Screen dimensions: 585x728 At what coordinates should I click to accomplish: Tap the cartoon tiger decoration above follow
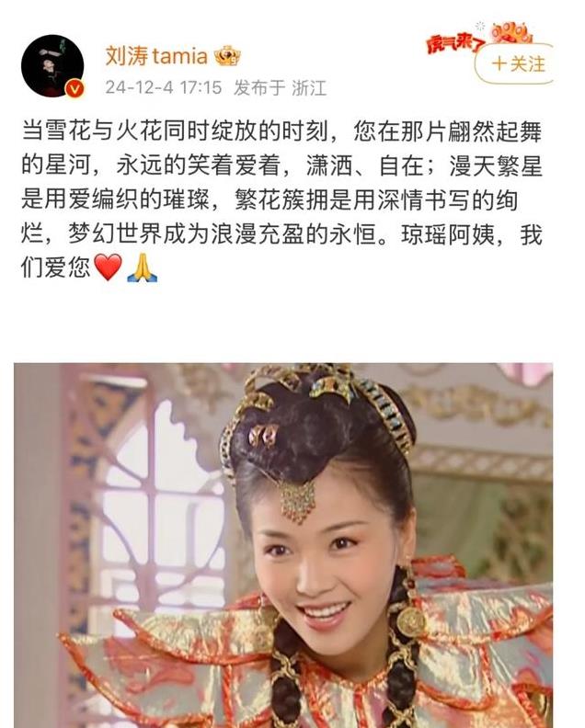511,32
